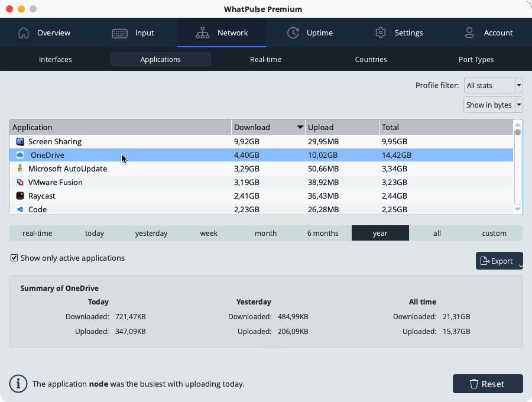Click the 14,42GB total value
Image resolution: width=532 pixels, height=402 pixels.
point(397,155)
